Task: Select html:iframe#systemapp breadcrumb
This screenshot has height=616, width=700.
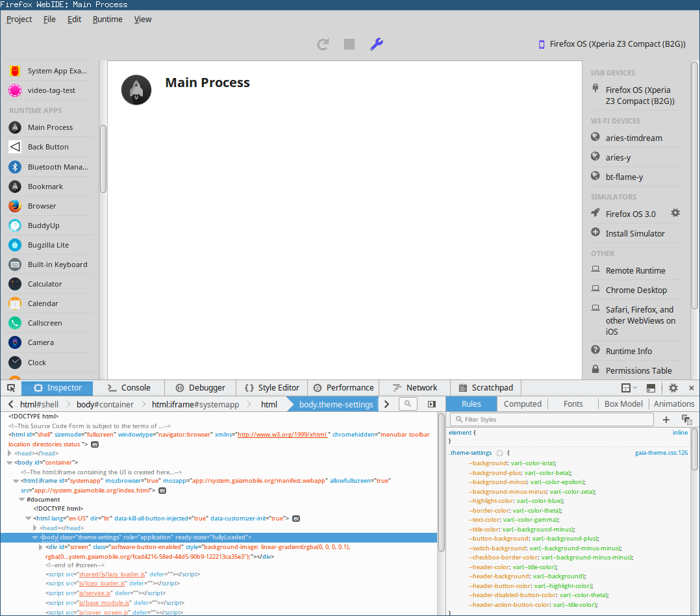Action: click(195, 404)
